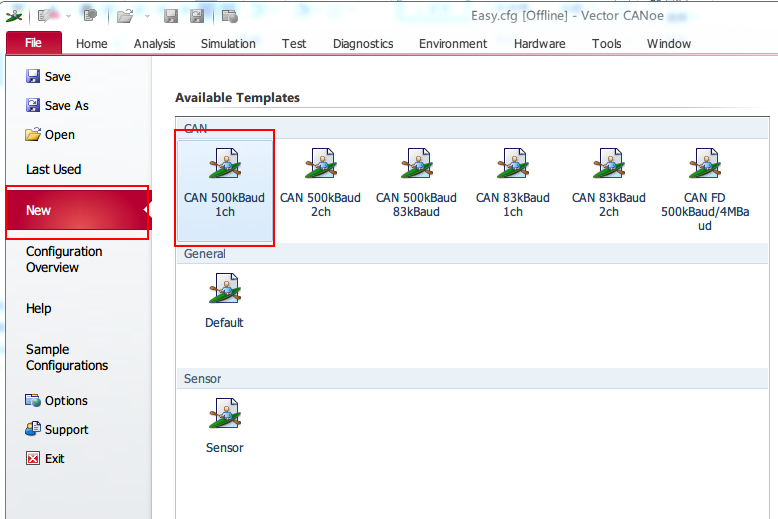Open the Last Used configurations list
This screenshot has width=778, height=519.
coord(54,170)
